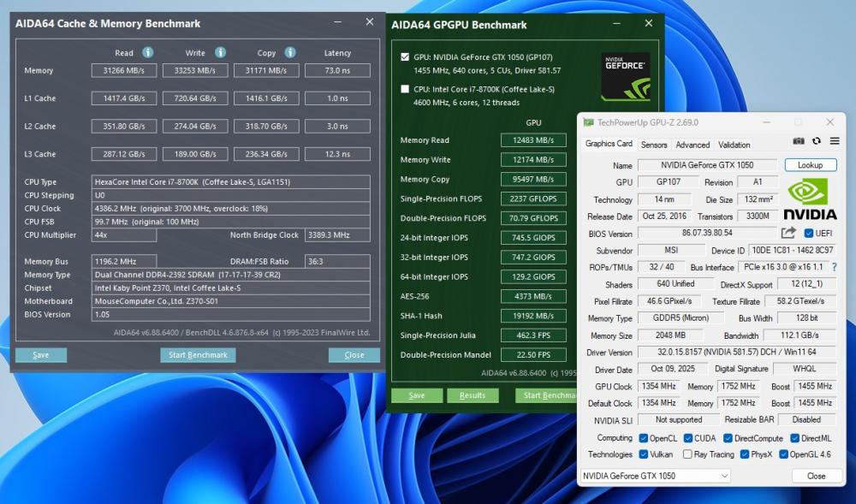856x504 pixels.
Task: Toggle the OpenGL 4.6 checkbox
Action: [x=784, y=454]
